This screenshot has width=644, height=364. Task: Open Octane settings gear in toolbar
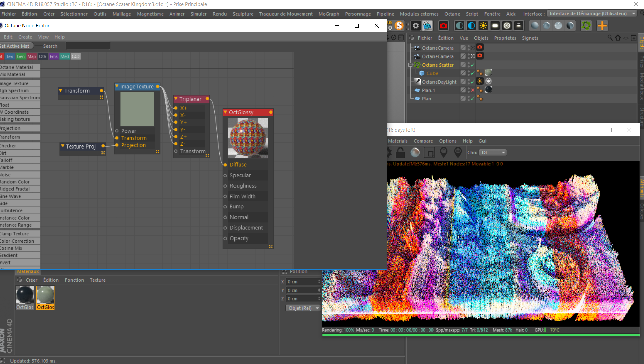[416, 26]
